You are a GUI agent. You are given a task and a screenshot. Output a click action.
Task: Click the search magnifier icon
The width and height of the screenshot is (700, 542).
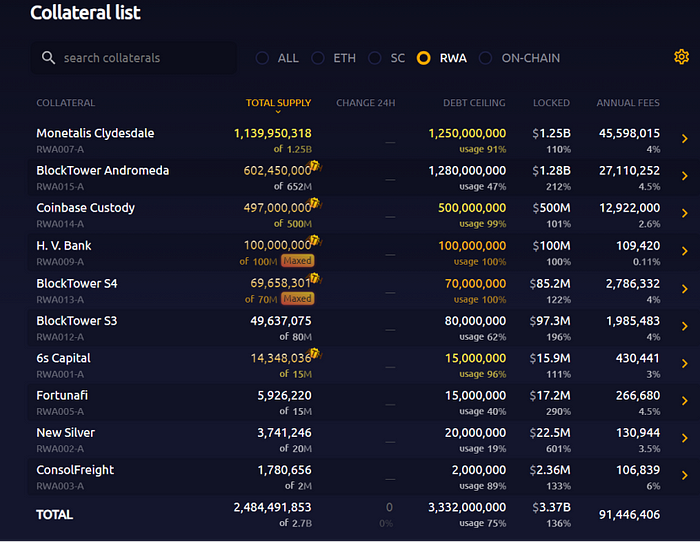48,58
